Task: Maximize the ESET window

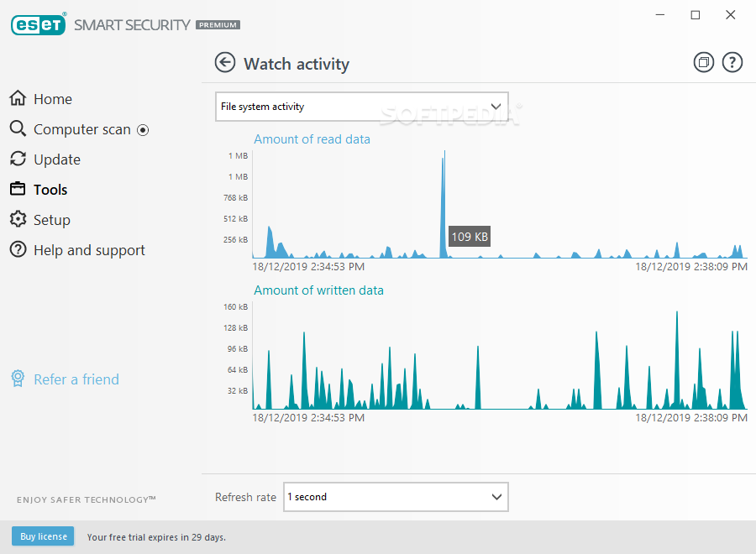Action: [696, 15]
